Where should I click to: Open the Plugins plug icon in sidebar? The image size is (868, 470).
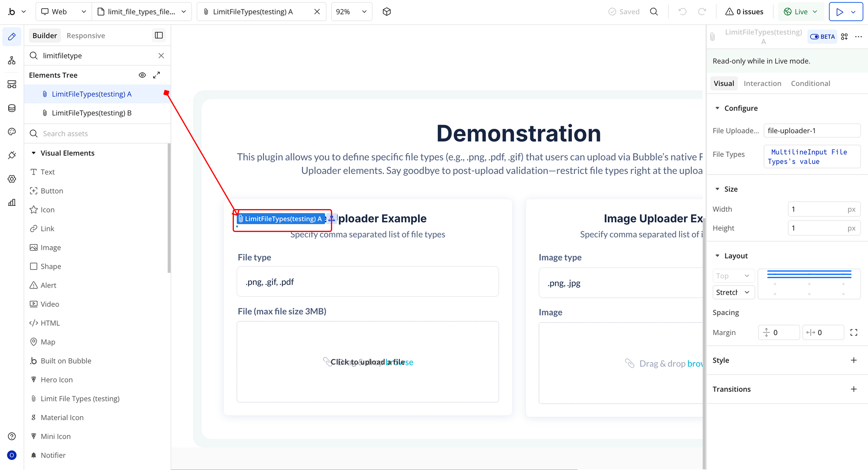(x=12, y=155)
